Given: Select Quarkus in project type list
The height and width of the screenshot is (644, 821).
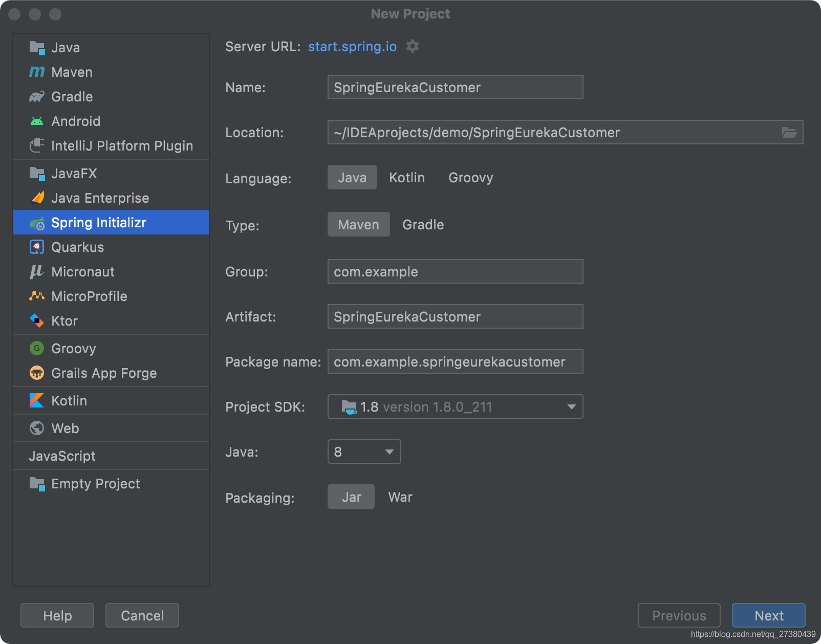Looking at the screenshot, I should 111,247.
